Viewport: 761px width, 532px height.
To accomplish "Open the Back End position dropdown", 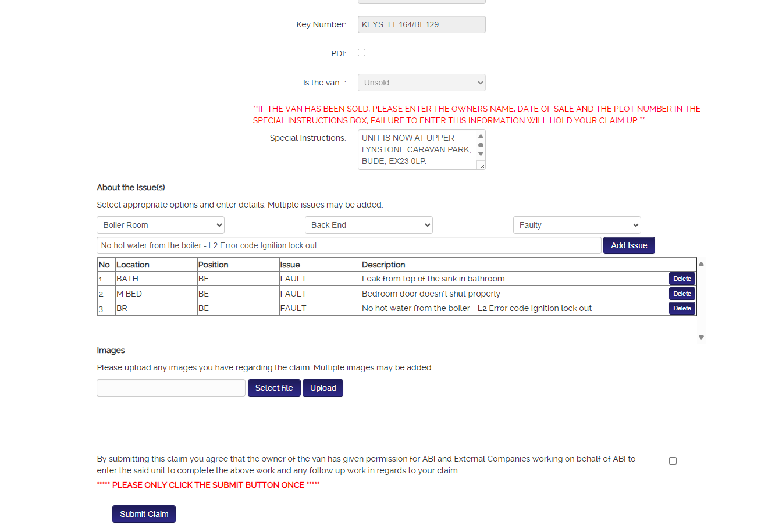I will pyautogui.click(x=368, y=225).
